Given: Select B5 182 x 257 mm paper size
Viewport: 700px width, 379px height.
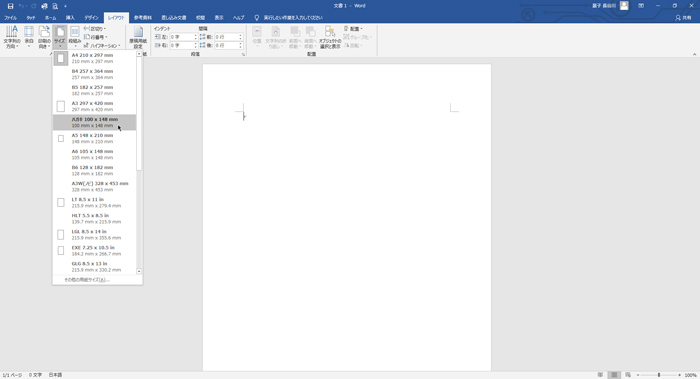Looking at the screenshot, I should point(94,90).
